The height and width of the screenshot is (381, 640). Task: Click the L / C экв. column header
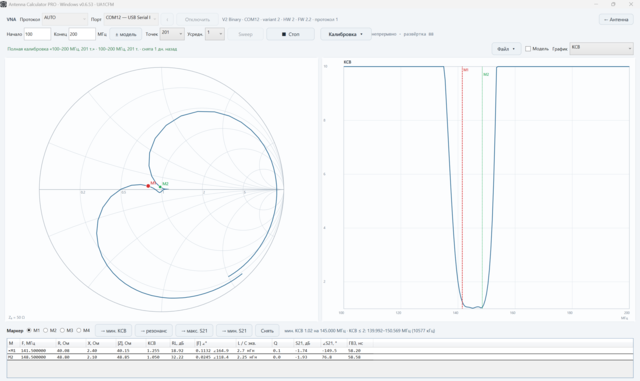247,343
